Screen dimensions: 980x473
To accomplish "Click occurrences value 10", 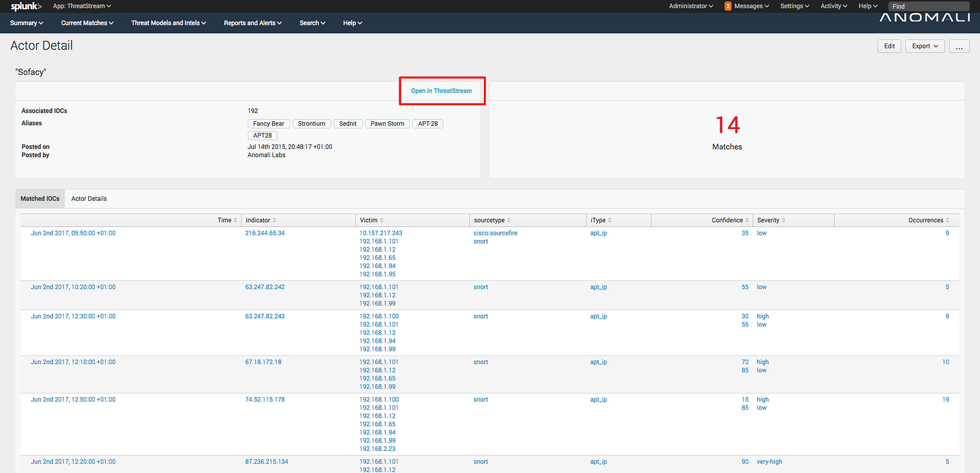I will (x=946, y=362).
